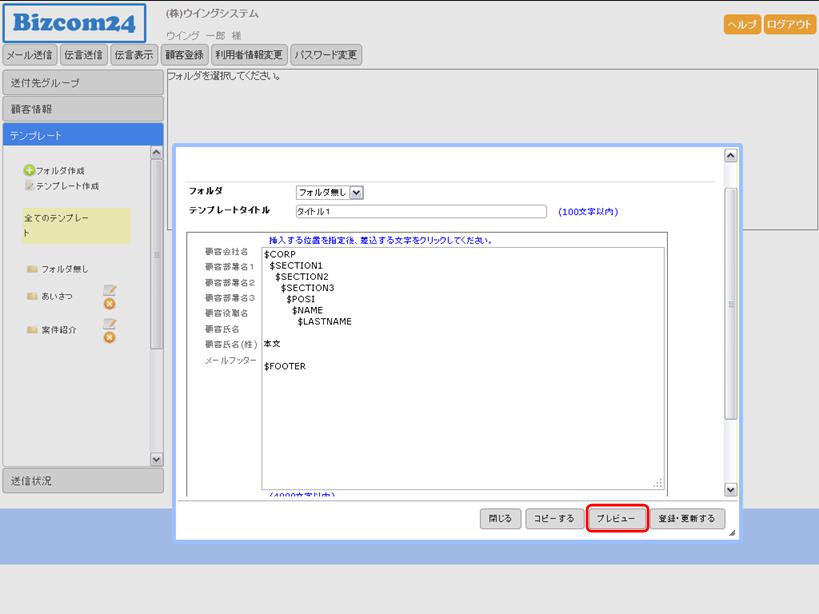The width and height of the screenshot is (819, 614).
Task: Click the edit icon beside あいさつ folder
Action: click(x=110, y=290)
